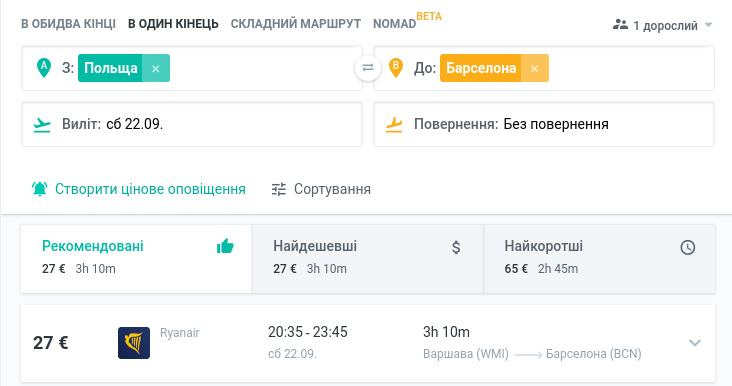Click the passengers people icon

coord(620,25)
